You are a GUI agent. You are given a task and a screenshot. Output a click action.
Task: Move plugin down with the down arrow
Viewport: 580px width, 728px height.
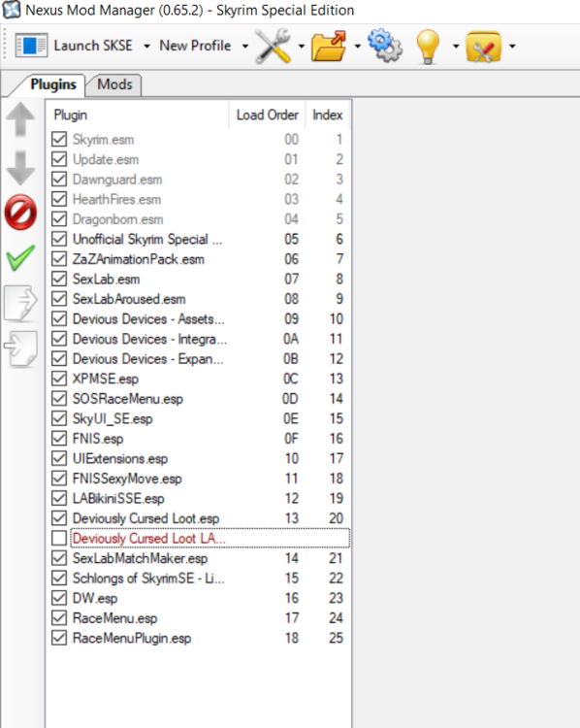coord(20,168)
